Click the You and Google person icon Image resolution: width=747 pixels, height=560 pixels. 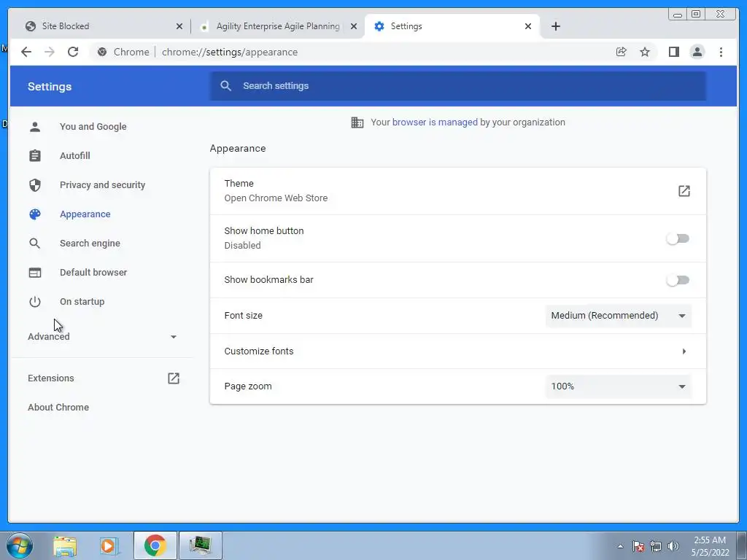(x=35, y=127)
